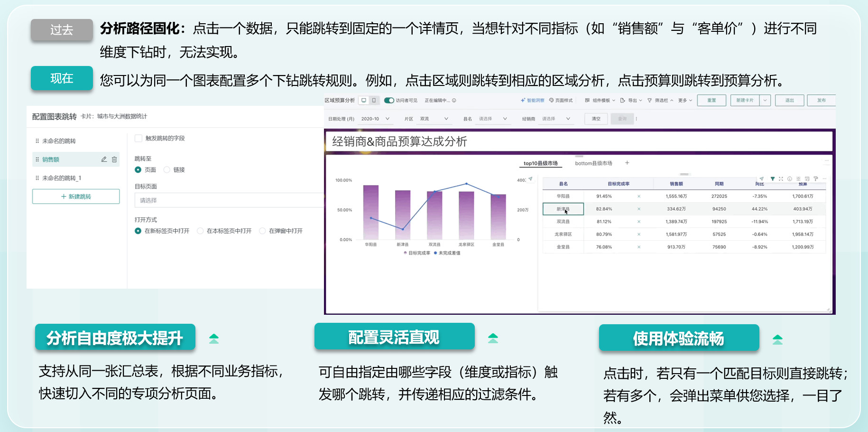Screen dimensions: 868x432
Task: Delete the 销售额 jump rule via trash icon
Action: (114, 160)
